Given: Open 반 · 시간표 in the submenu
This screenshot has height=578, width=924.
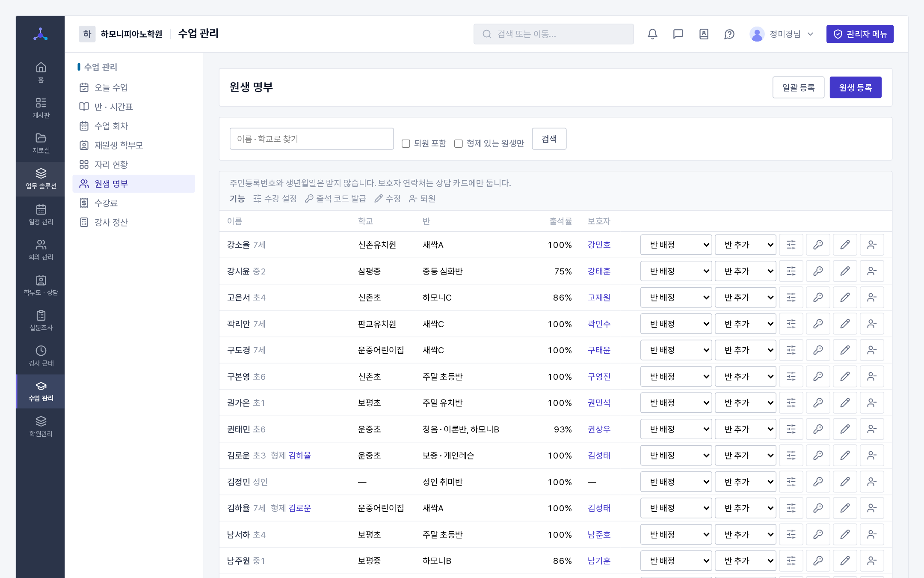Looking at the screenshot, I should point(133,107).
